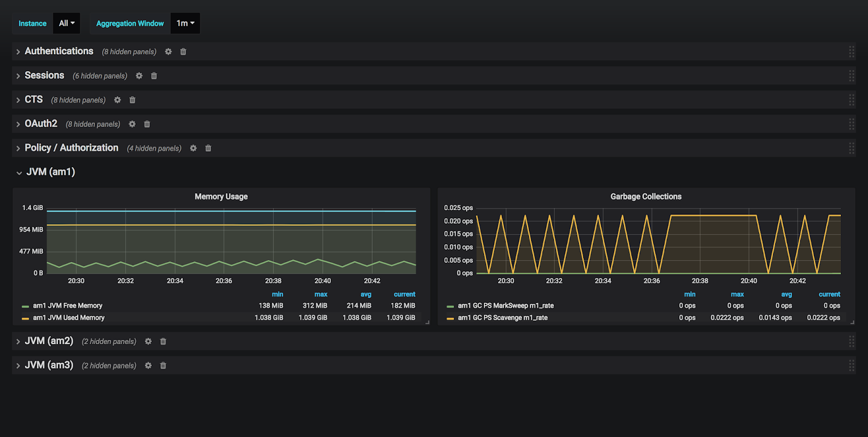Image resolution: width=868 pixels, height=437 pixels.
Task: Toggle am1 GC PS Scavenge m1_rate series
Action: 502,318
